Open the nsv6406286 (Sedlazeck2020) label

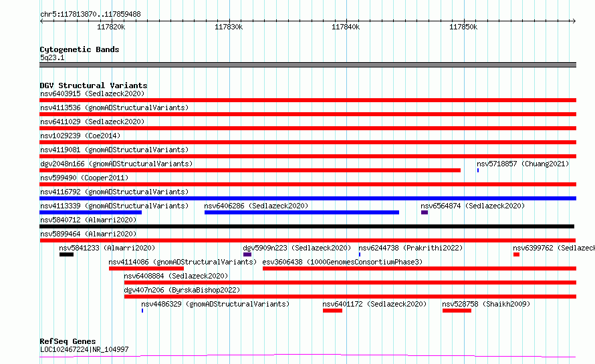point(256,206)
